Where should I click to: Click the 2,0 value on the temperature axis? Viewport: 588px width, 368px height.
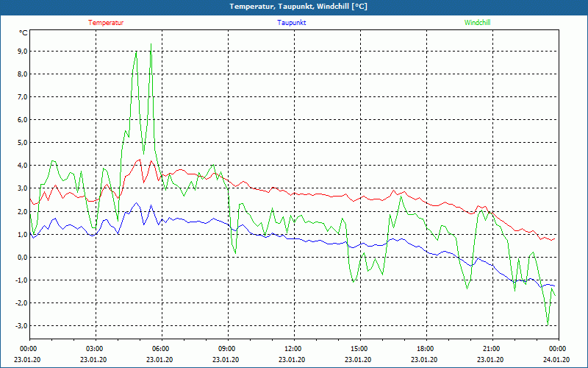(22, 211)
